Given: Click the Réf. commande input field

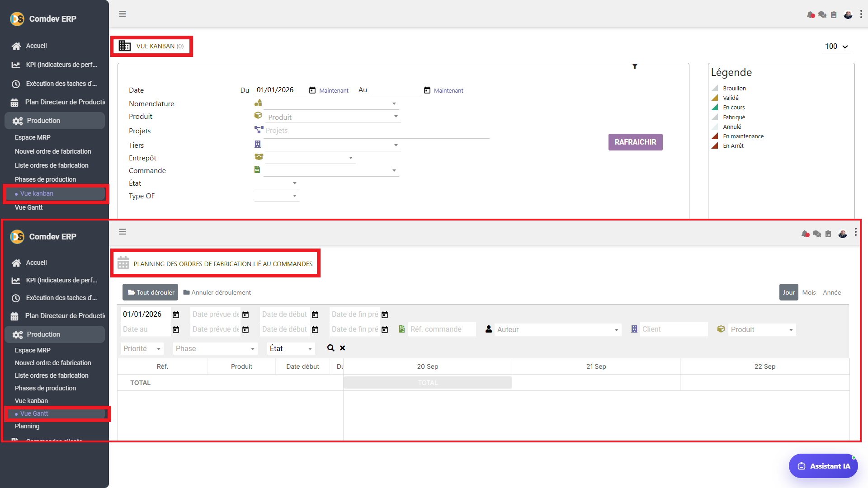Looking at the screenshot, I should [x=442, y=329].
